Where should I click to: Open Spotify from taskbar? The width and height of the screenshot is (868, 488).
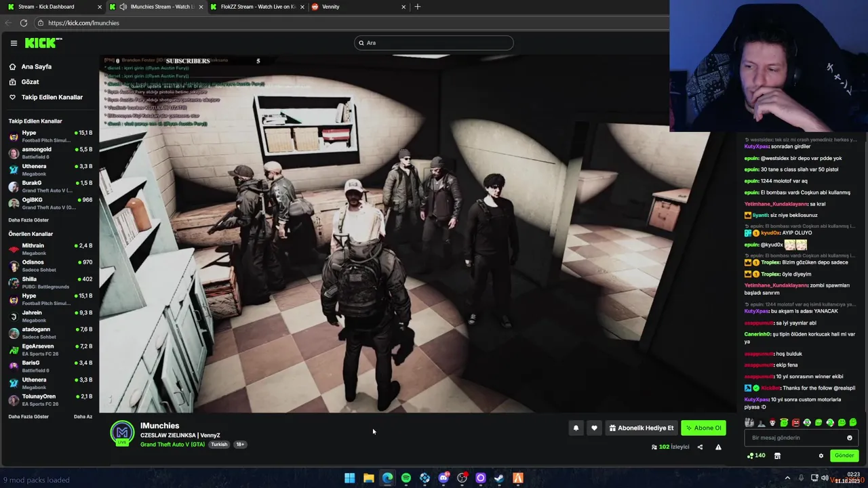point(406,479)
